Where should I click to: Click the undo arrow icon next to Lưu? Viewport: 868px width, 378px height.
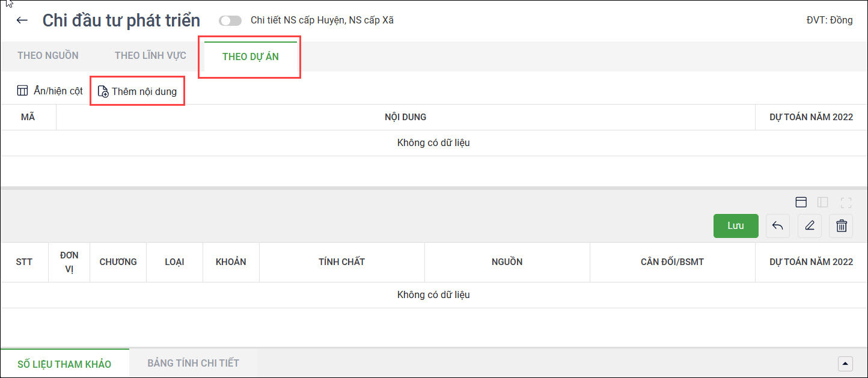pos(777,226)
